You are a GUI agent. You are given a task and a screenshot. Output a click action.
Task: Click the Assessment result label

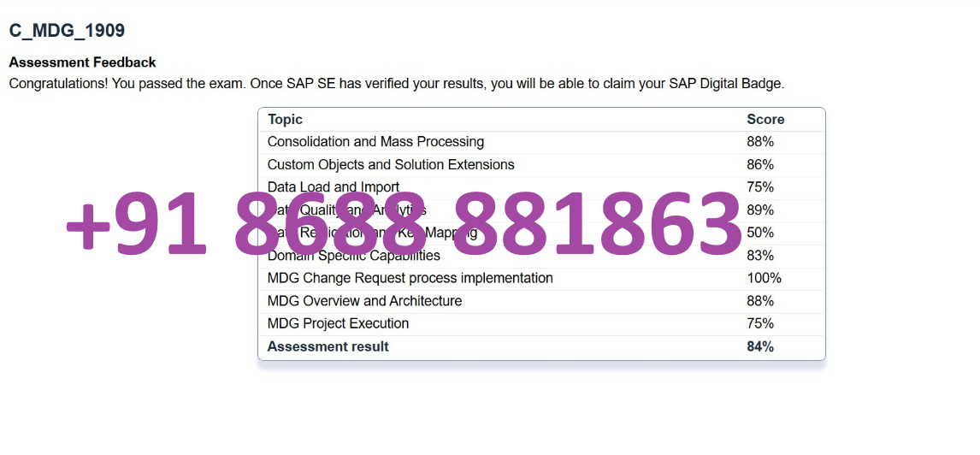[x=328, y=346]
